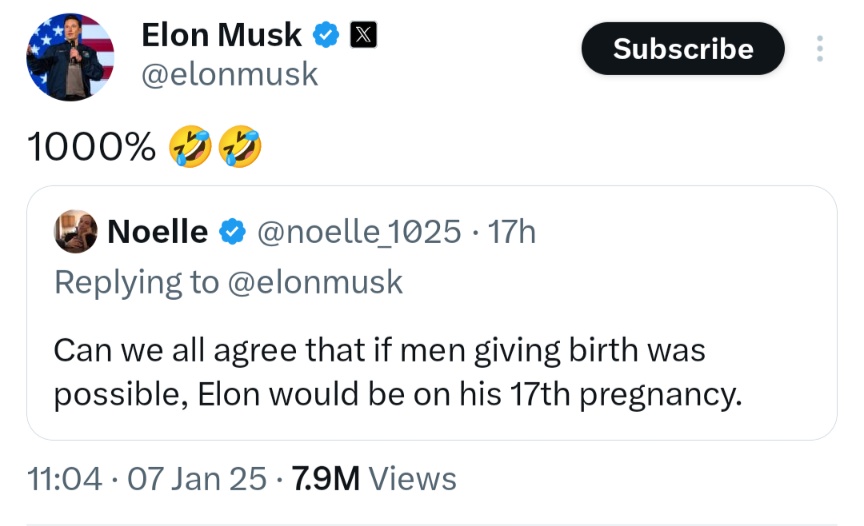Screen dimensions: 864x526
Task: Click the @elonmusk handle under the name
Action: pyautogui.click(x=230, y=75)
